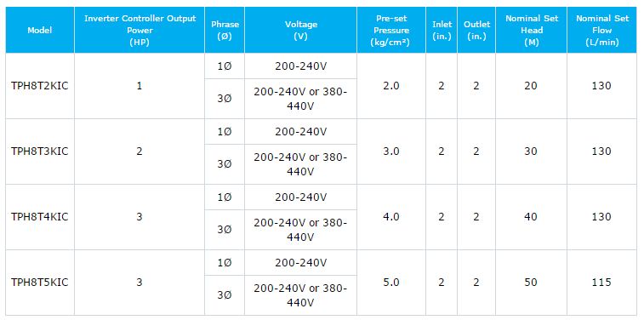Click the Pre-set Pressure column header
Viewport: 644px width, 320px height.
391,30
